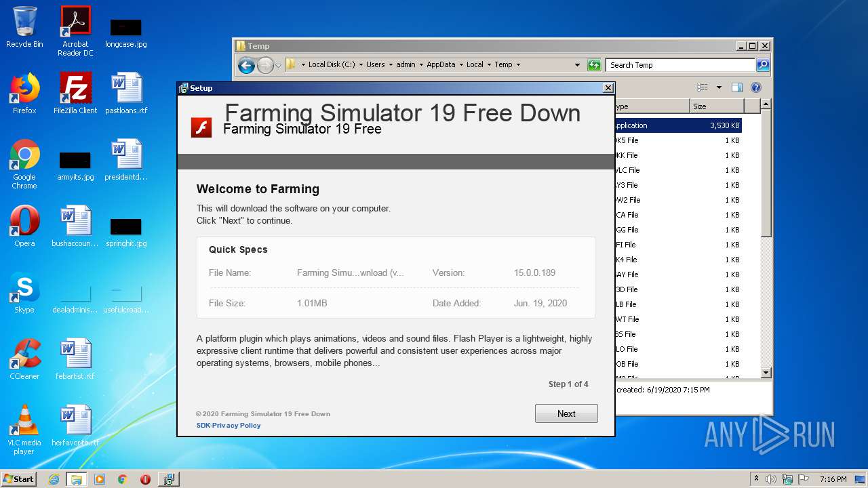Image resolution: width=868 pixels, height=488 pixels.
Task: Select the LC File row
Action: point(677,170)
